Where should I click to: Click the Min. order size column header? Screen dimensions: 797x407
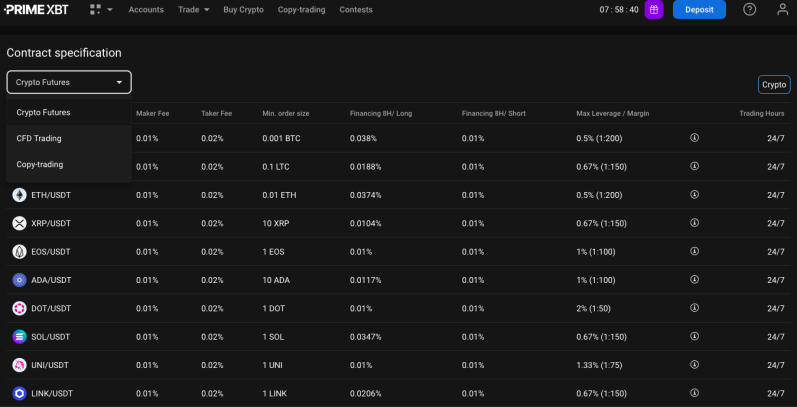[x=286, y=113]
